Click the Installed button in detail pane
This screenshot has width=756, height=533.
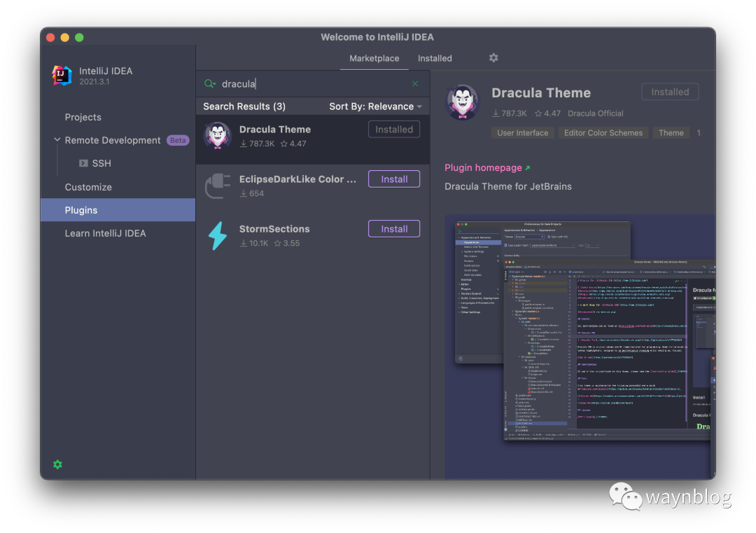pyautogui.click(x=670, y=92)
